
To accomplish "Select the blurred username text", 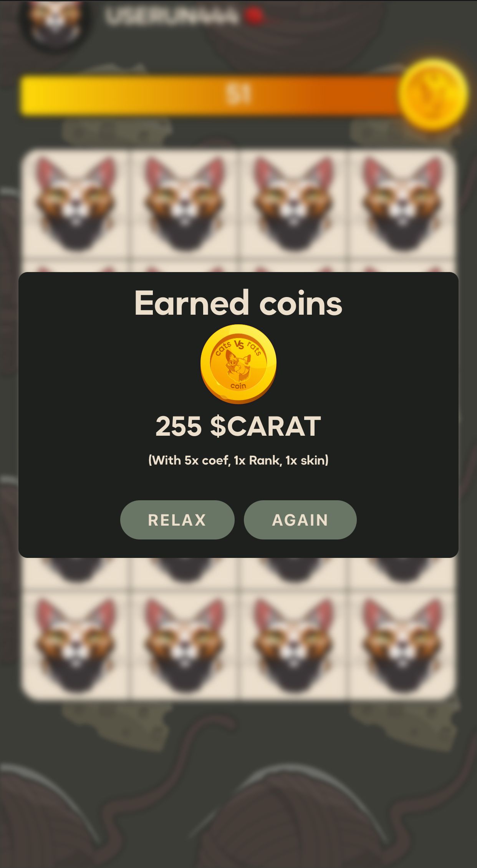I will coord(171,17).
